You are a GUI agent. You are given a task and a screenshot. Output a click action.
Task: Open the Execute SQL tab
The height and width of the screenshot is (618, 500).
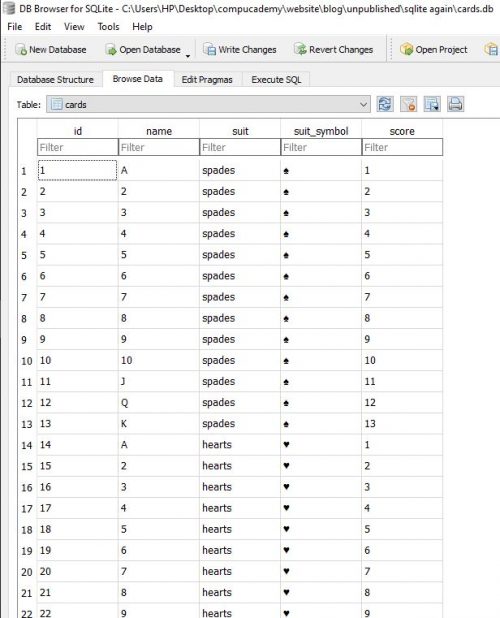coord(276,80)
